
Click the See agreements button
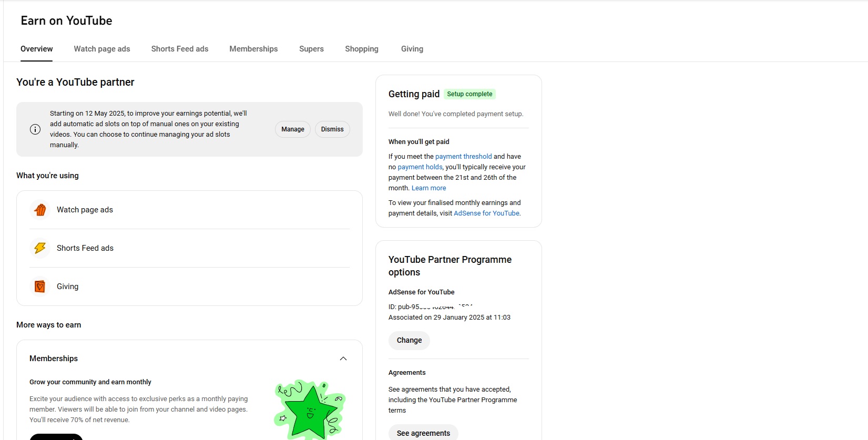click(x=423, y=433)
